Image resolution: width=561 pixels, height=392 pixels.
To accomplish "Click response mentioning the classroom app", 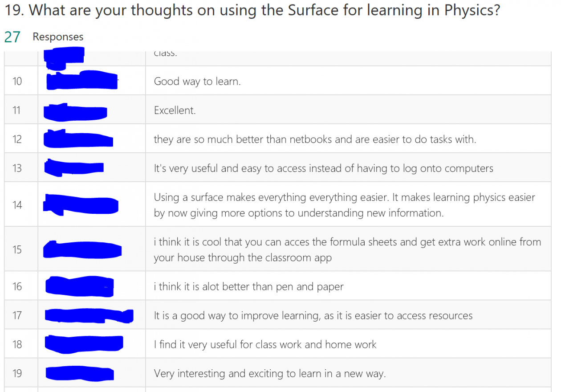I will pos(347,249).
